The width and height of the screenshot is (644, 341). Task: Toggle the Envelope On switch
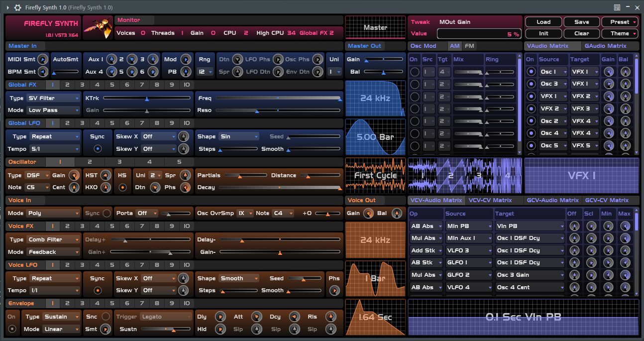coord(12,329)
